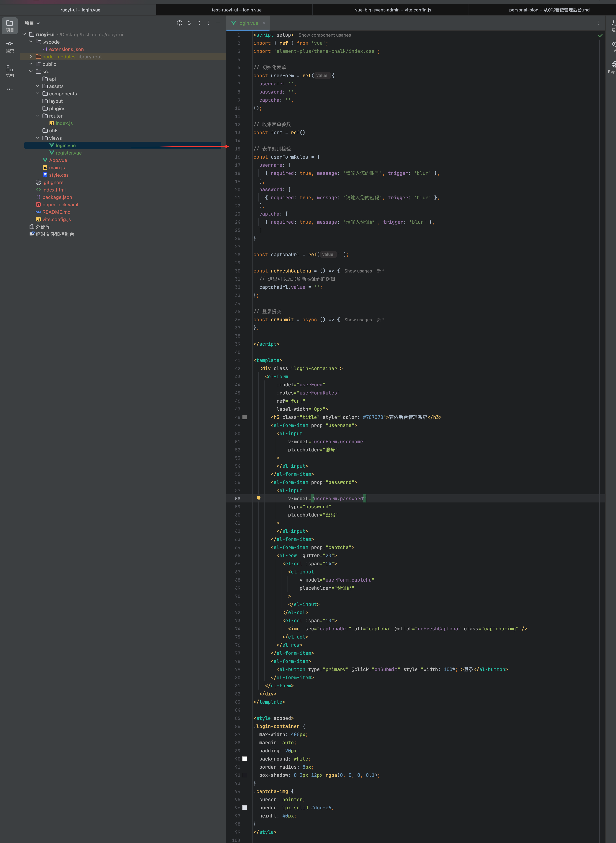Screen dimensions: 616x843
Task: Expand all nodes in the project tree
Action: 189,23
